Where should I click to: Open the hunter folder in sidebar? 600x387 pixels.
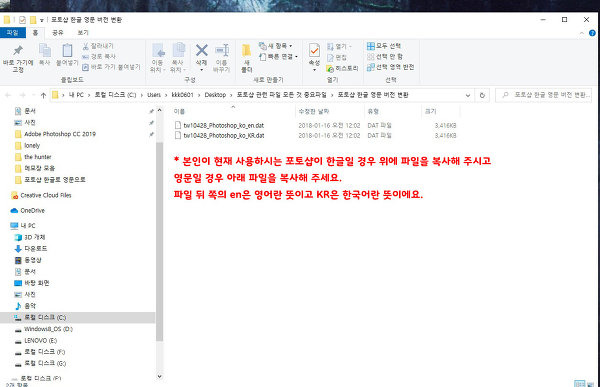pos(33,157)
